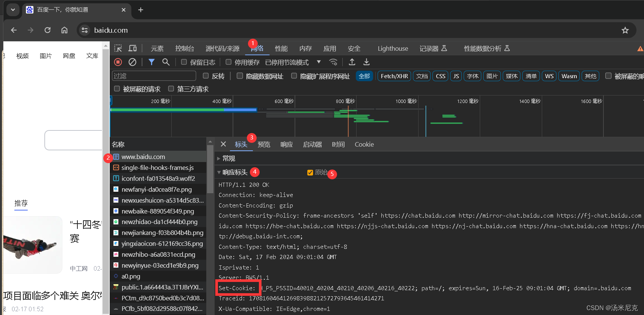Image resolution: width=644 pixels, height=315 pixels.
Task: Click the DevTools warning triangle icon
Action: 640,48
